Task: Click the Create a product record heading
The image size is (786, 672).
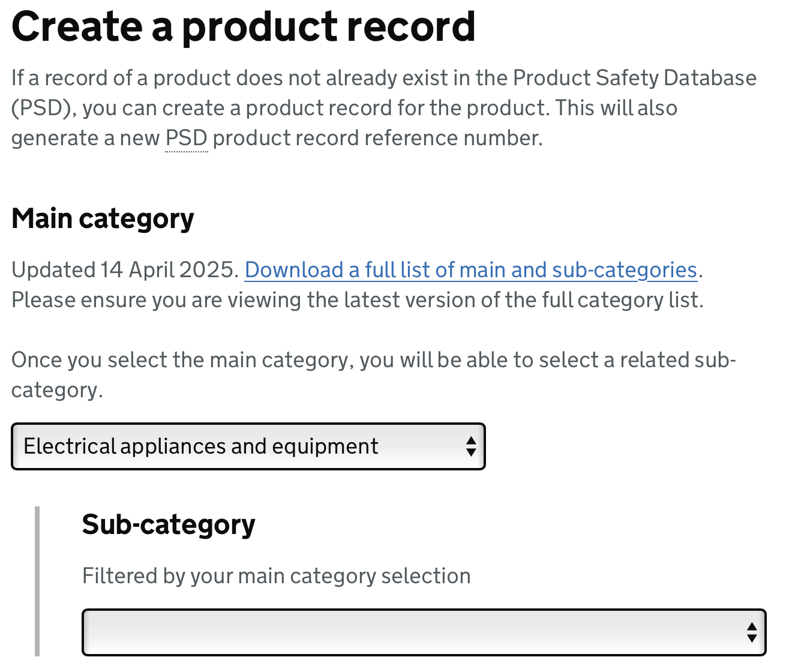Action: [x=243, y=26]
